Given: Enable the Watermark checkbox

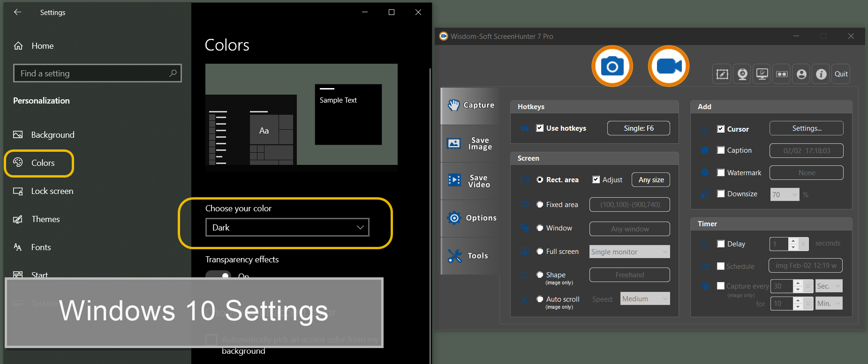Looking at the screenshot, I should [721, 172].
